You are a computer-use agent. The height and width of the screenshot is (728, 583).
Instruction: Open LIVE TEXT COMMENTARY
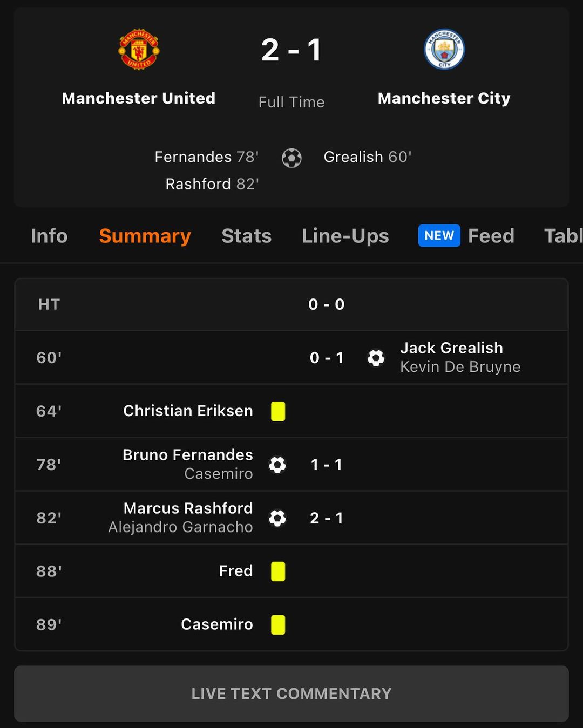[291, 693]
